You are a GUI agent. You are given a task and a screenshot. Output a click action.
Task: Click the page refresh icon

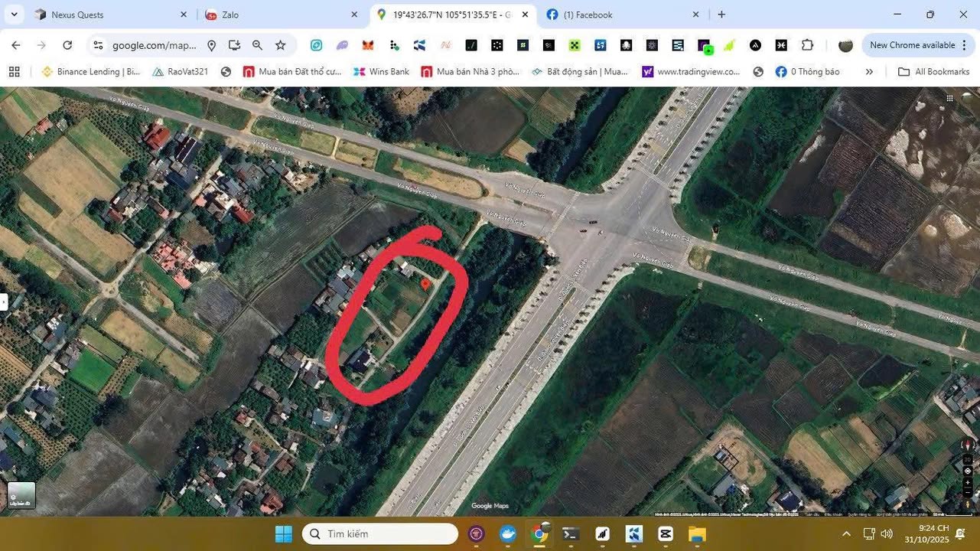pos(67,44)
